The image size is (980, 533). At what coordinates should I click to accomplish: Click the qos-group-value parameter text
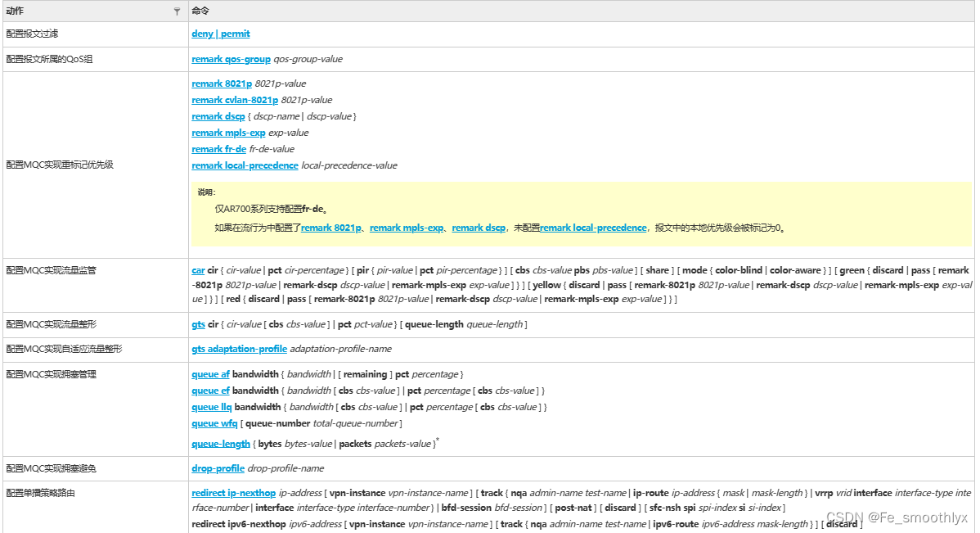pos(308,59)
